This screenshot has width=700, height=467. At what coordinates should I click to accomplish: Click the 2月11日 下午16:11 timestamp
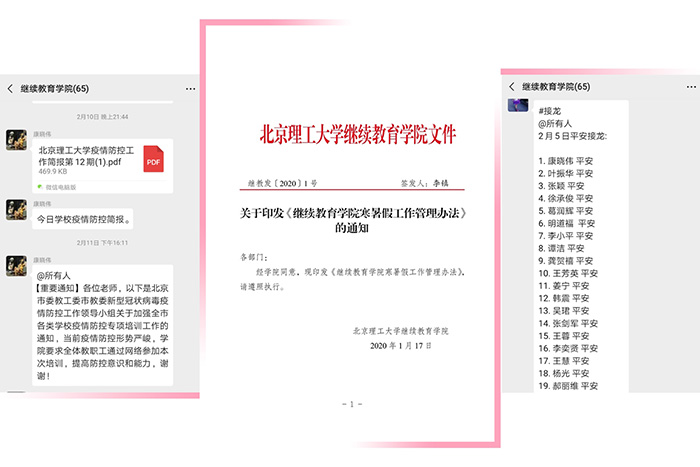coord(102,243)
